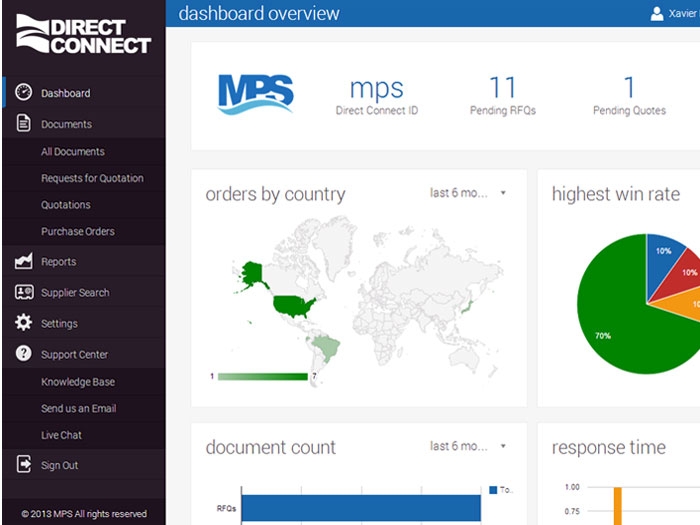Click the Dashboard gauge icon
The width and height of the screenshot is (700, 525).
tap(23, 92)
